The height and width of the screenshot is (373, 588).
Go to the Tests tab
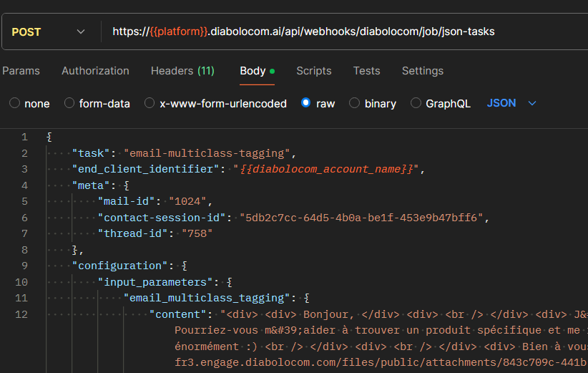tap(366, 71)
